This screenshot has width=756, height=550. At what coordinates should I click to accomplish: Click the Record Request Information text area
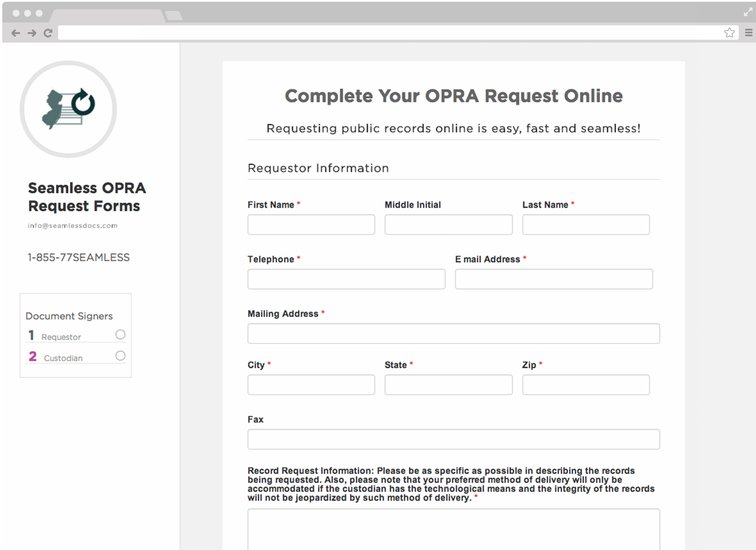pyautogui.click(x=454, y=529)
